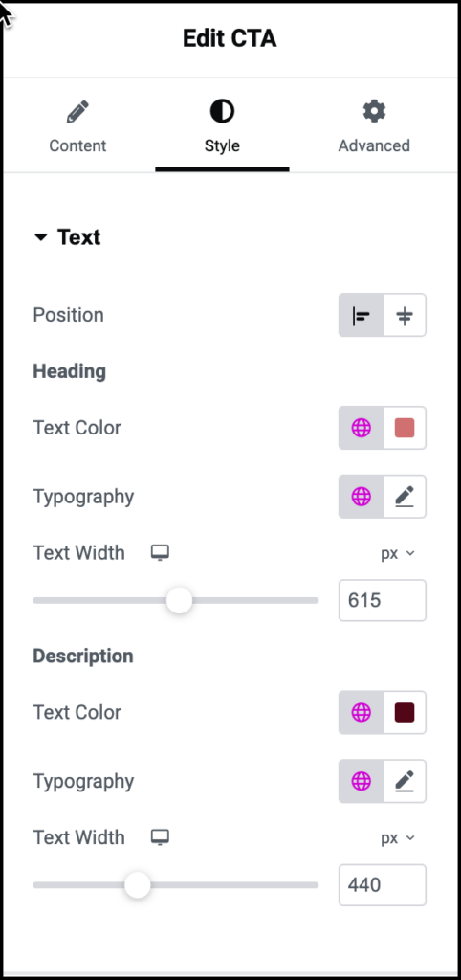Open the Heading Typography pencil edit icon
The width and height of the screenshot is (461, 980).
point(405,497)
